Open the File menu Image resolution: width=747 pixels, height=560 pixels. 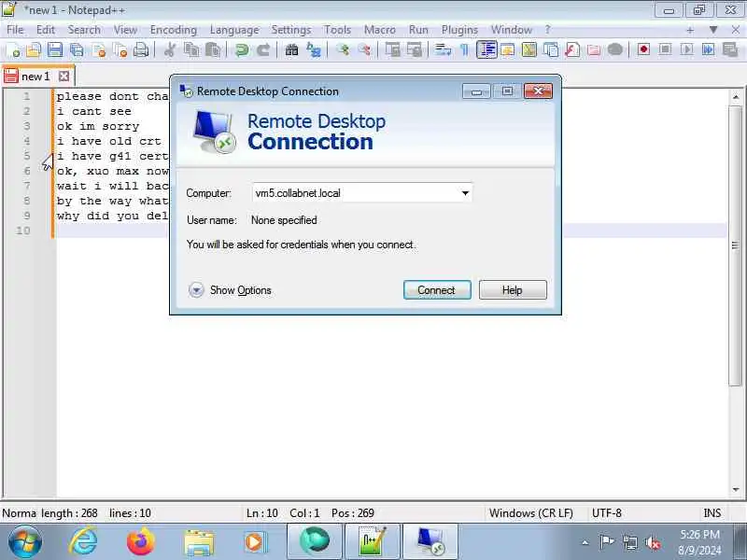(15, 30)
